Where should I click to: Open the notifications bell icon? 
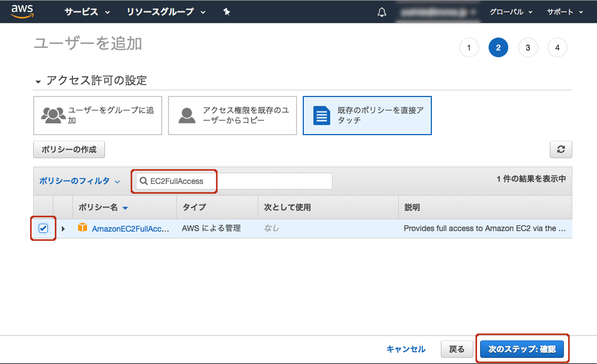(x=382, y=12)
